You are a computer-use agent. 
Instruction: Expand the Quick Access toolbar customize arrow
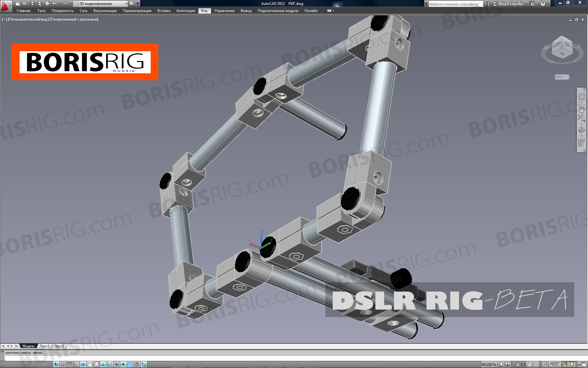(138, 4)
